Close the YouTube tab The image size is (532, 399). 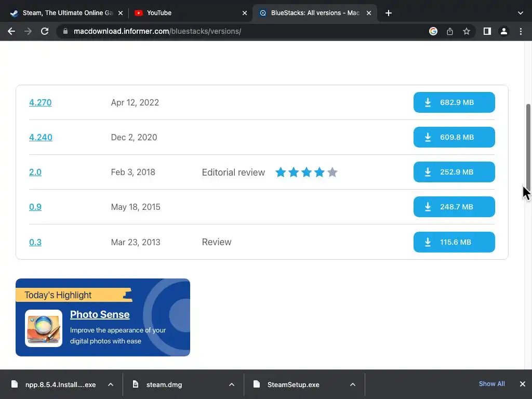(x=245, y=13)
